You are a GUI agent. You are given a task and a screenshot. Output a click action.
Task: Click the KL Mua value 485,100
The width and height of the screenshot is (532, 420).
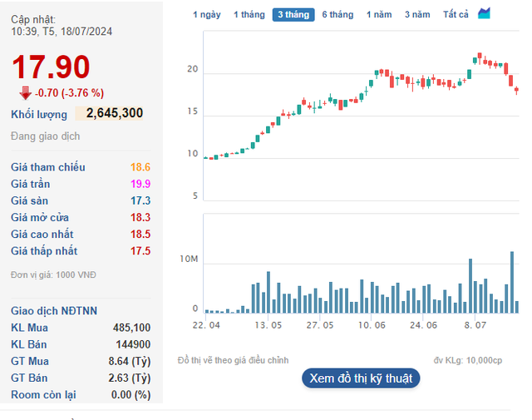(131, 328)
